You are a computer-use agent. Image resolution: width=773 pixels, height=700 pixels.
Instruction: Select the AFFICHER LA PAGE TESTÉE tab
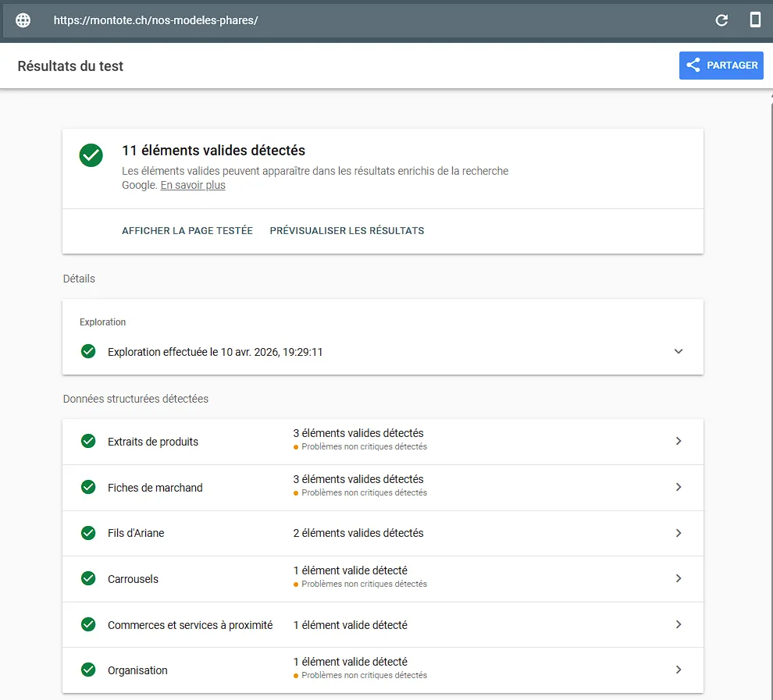(187, 231)
